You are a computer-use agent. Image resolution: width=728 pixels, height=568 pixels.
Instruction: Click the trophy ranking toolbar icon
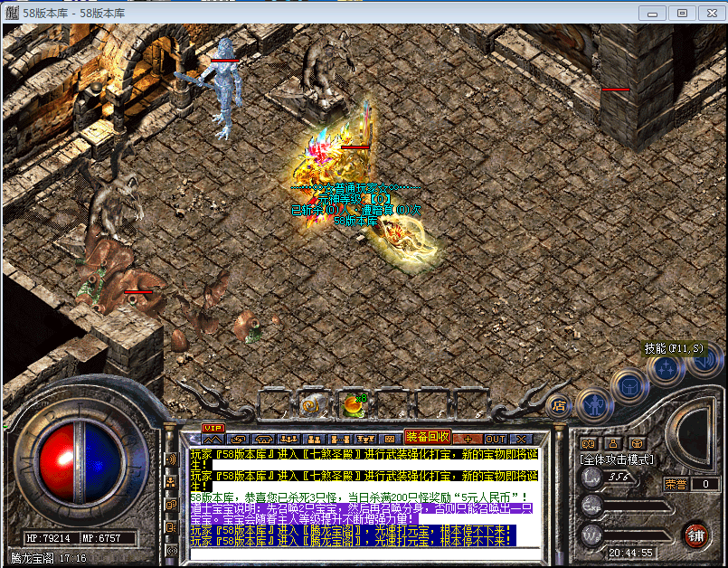tap(364, 439)
